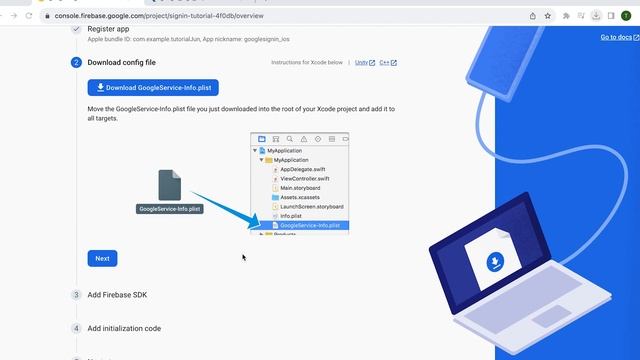Open the browser downloads icon
The height and width of the screenshot is (360, 640).
click(x=596, y=16)
